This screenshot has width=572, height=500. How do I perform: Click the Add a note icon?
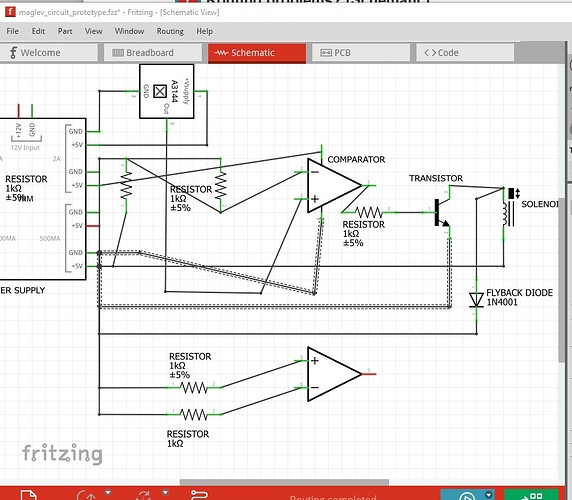click(x=28, y=496)
